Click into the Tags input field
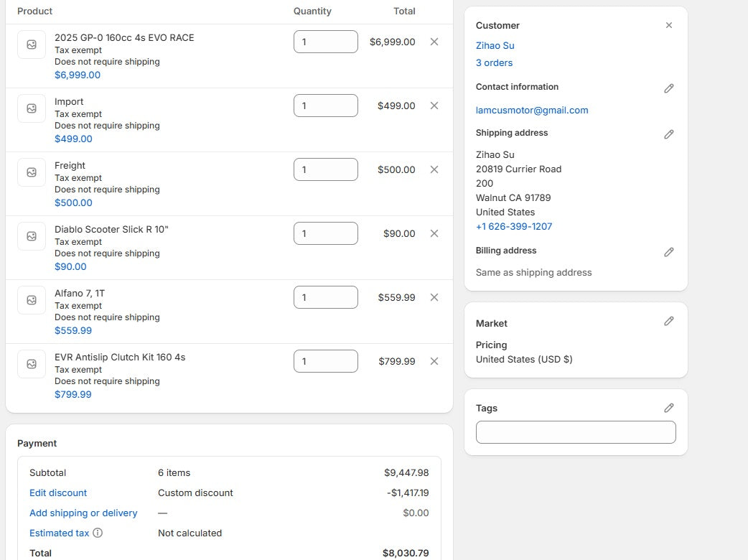This screenshot has width=748, height=560. tap(576, 432)
